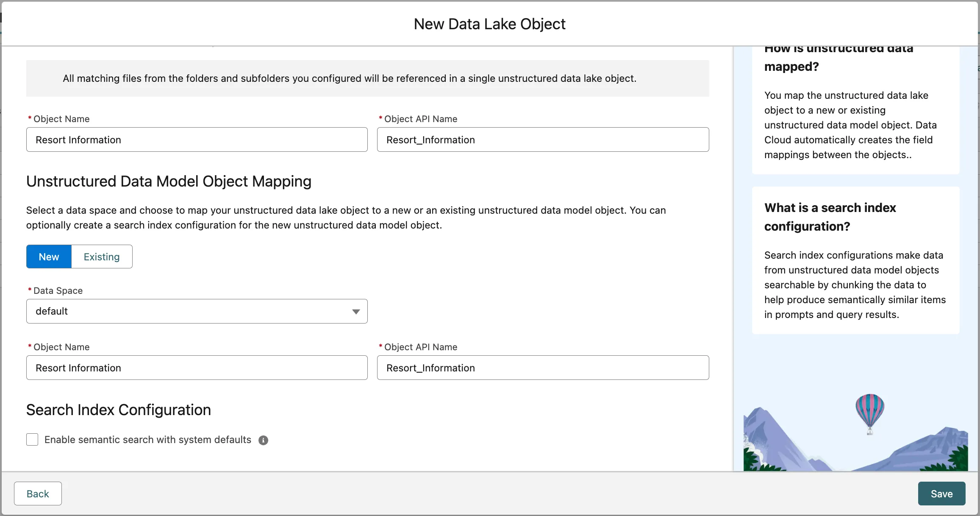Enable semantic search with system defaults checkbox
This screenshot has width=980, height=516.
click(x=32, y=440)
